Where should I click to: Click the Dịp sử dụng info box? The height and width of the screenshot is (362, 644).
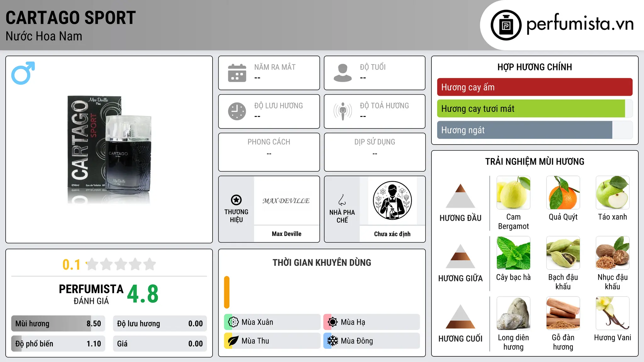pos(375,152)
